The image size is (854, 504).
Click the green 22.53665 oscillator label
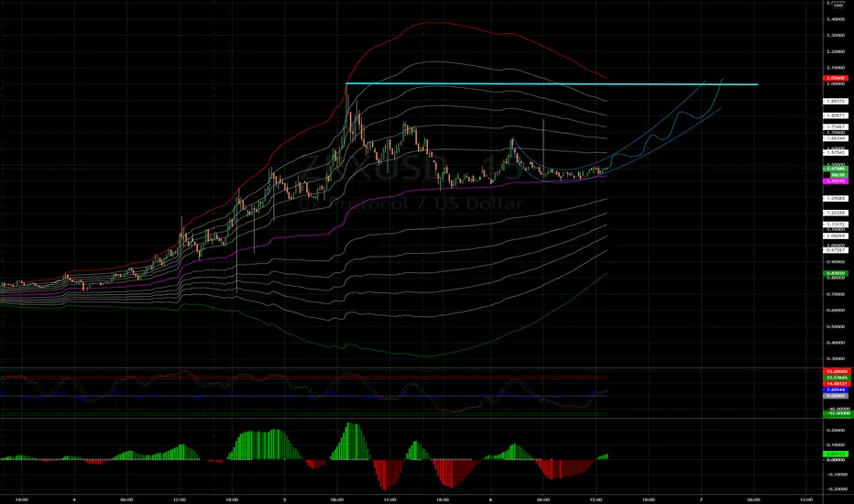[838, 378]
